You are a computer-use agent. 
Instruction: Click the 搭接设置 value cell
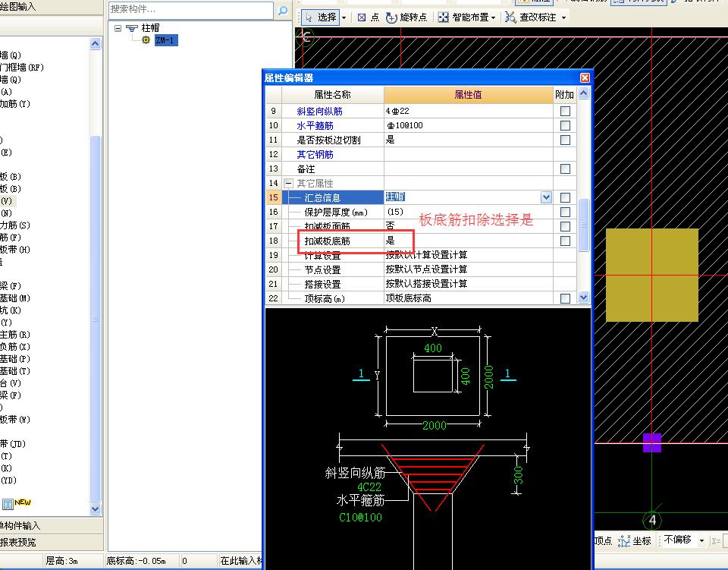pyautogui.click(x=469, y=284)
